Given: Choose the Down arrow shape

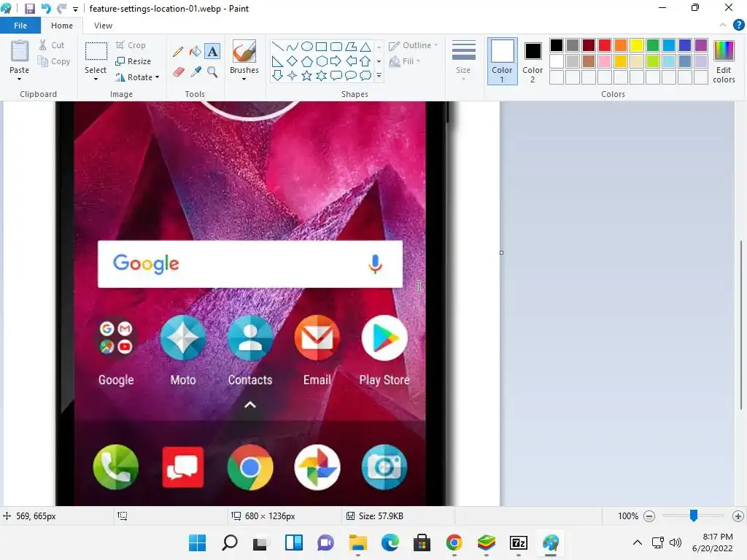Looking at the screenshot, I should coord(277,75).
